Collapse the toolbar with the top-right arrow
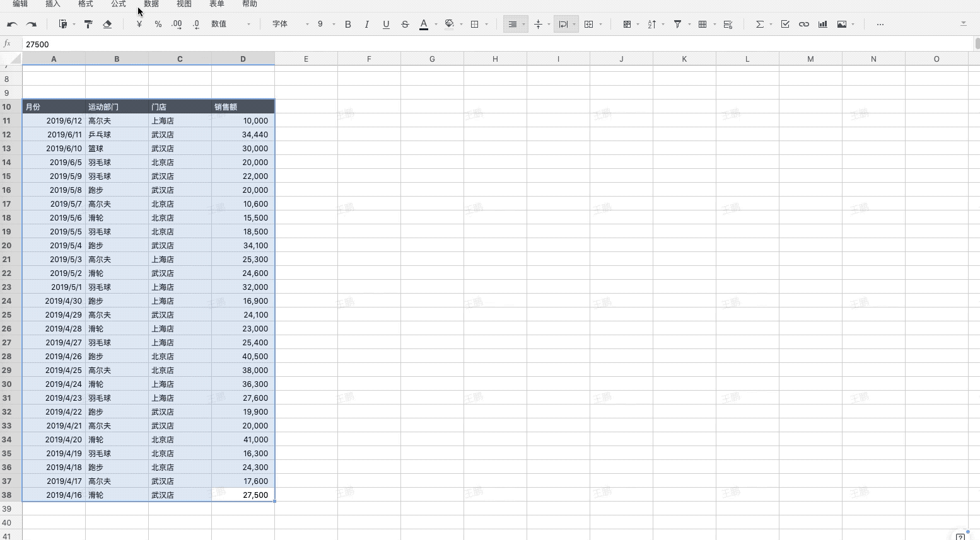 tap(964, 24)
